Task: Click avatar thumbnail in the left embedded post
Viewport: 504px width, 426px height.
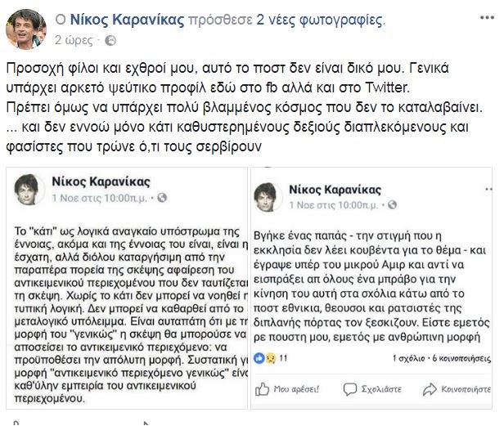Action: [x=30, y=188]
